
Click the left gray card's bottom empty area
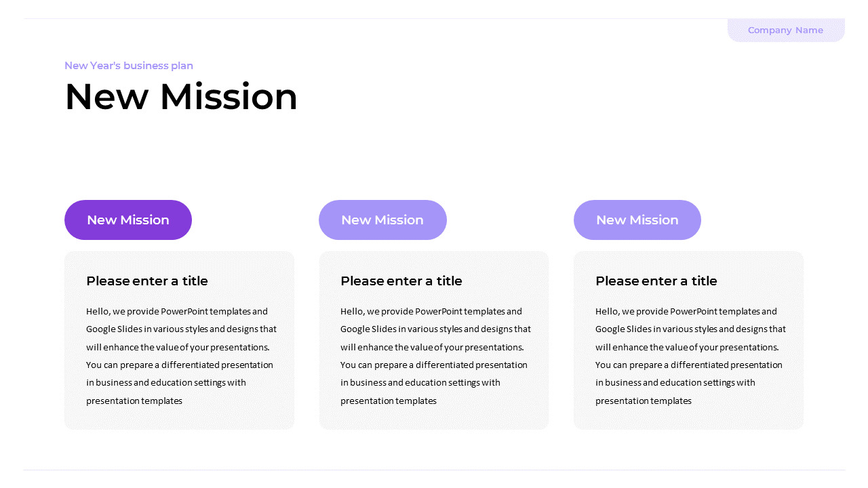coord(179,419)
